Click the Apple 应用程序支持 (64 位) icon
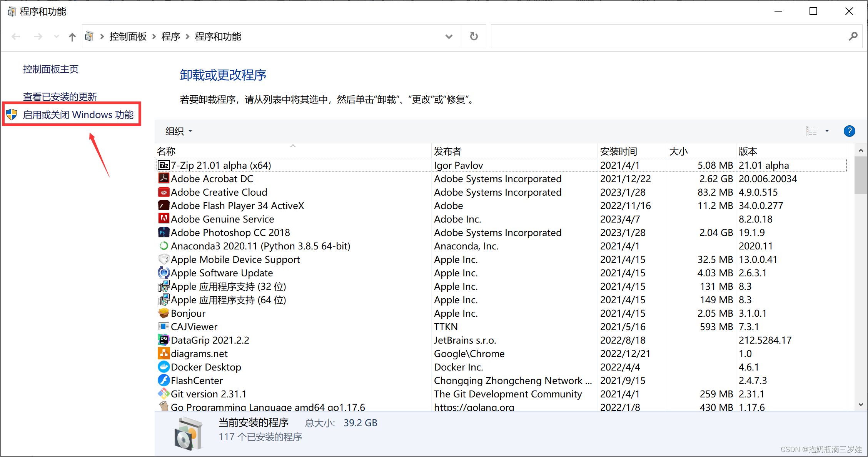This screenshot has width=868, height=457. pos(164,299)
